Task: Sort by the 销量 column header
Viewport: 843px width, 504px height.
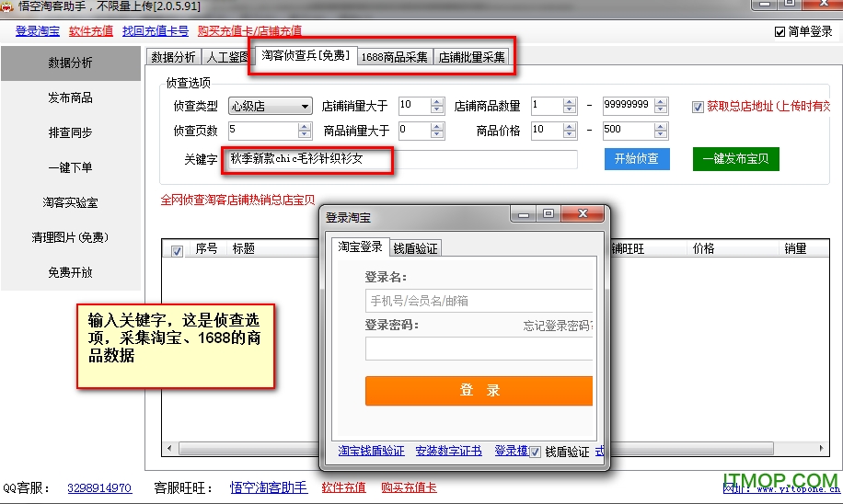Action: [795, 248]
